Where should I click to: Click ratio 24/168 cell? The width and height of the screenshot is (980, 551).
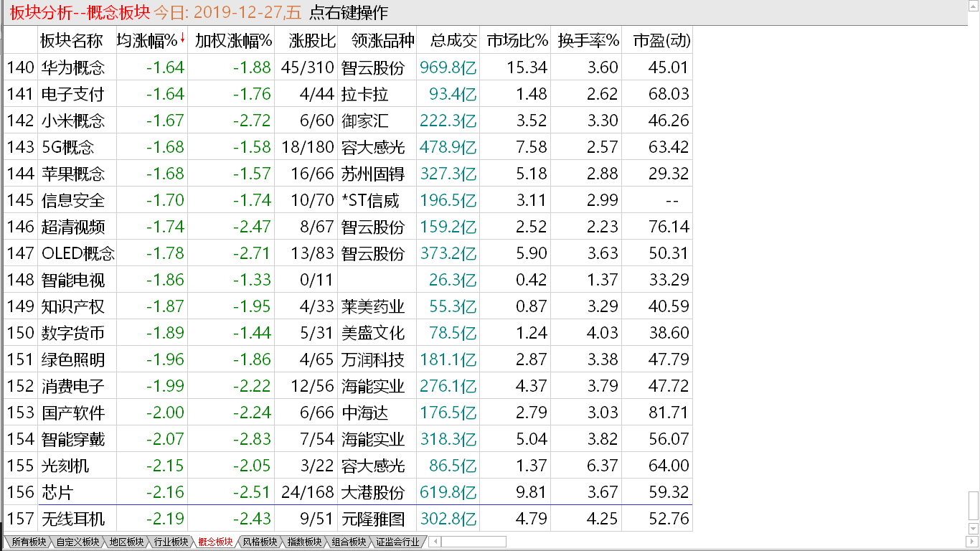[308, 492]
